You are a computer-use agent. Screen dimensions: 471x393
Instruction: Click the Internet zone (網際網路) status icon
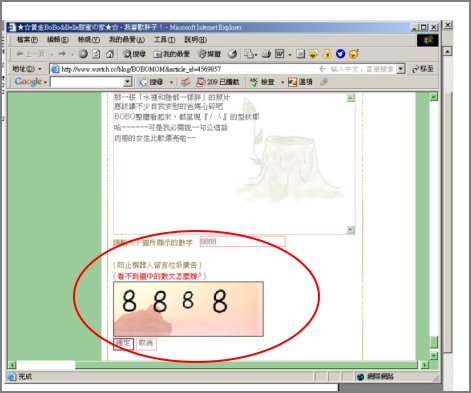coord(360,377)
